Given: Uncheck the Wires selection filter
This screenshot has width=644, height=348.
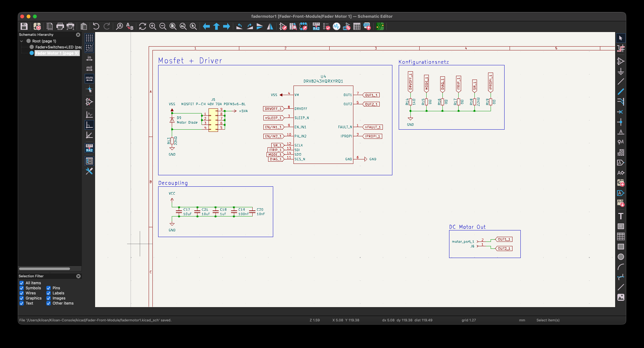Looking at the screenshot, I should [22, 293].
